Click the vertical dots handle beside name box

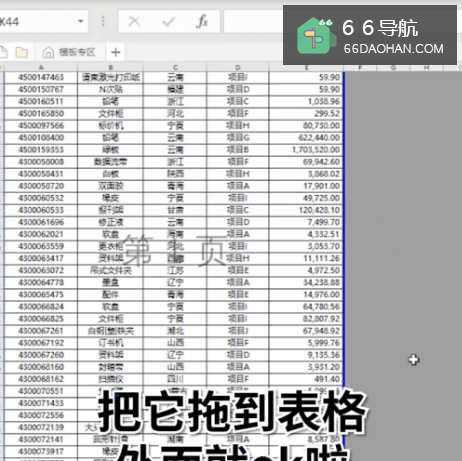[x=103, y=22]
